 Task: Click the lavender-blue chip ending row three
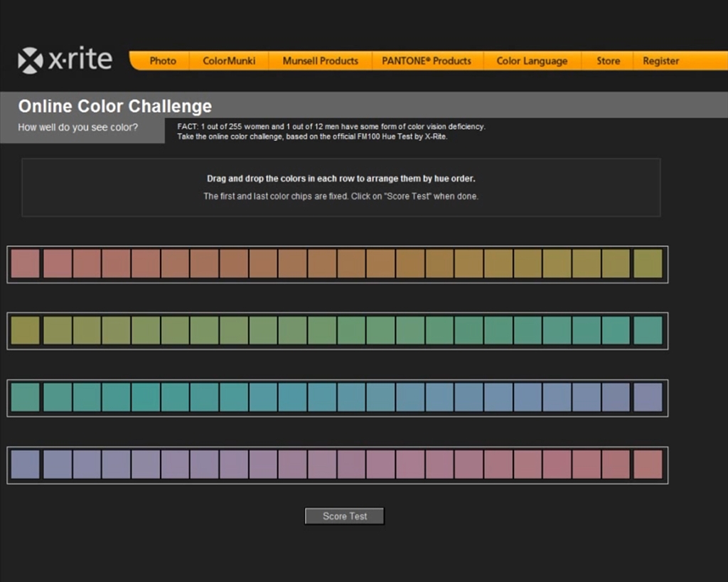(648, 398)
